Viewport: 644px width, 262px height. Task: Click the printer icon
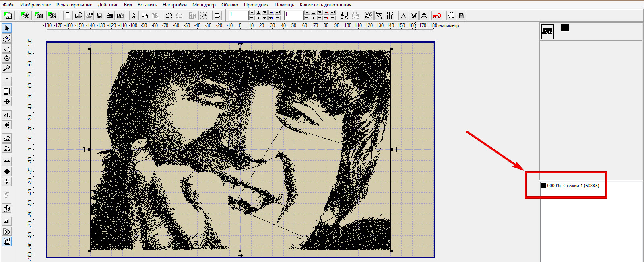[109, 16]
